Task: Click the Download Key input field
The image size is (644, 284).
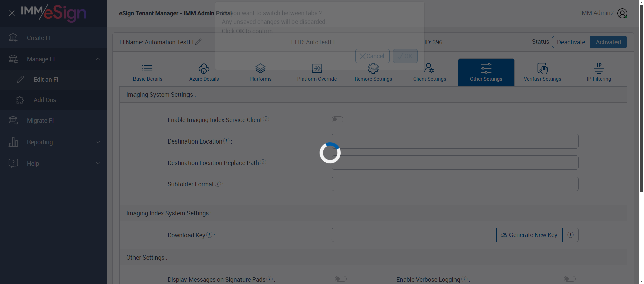Action: click(x=414, y=235)
